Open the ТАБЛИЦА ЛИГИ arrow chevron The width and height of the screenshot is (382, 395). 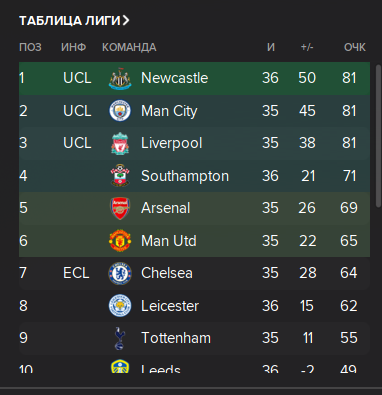(126, 21)
